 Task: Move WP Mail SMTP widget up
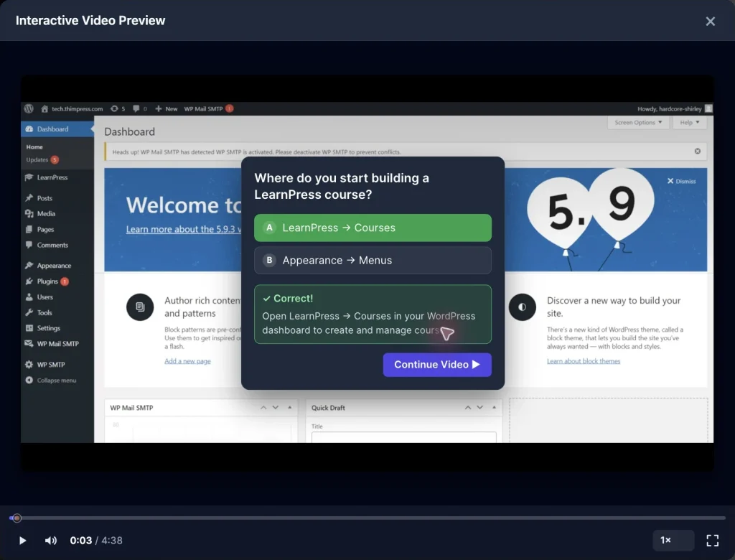[263, 408]
